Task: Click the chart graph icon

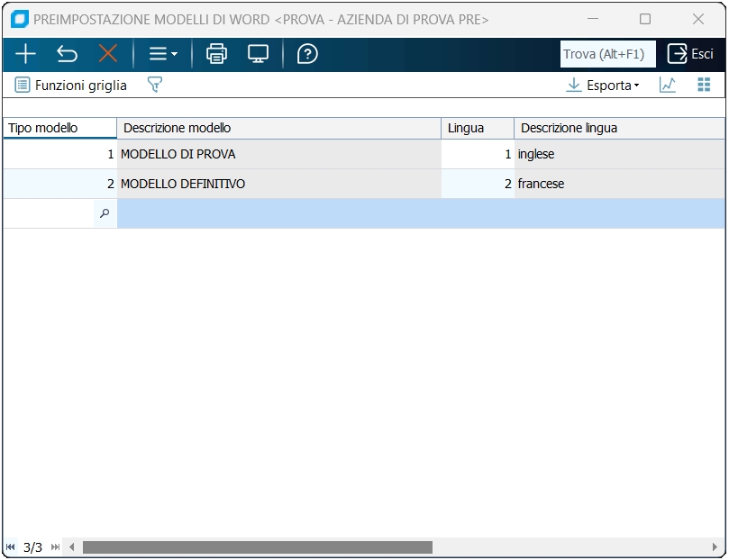Action: 667,85
